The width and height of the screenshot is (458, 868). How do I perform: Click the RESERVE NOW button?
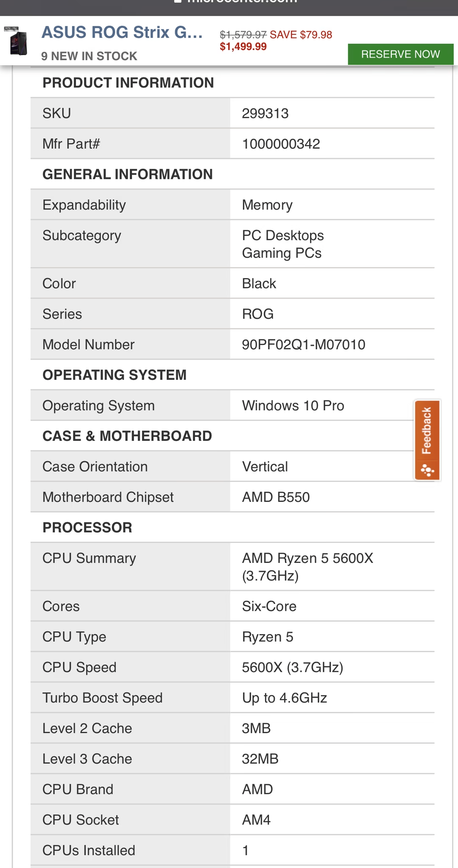400,54
